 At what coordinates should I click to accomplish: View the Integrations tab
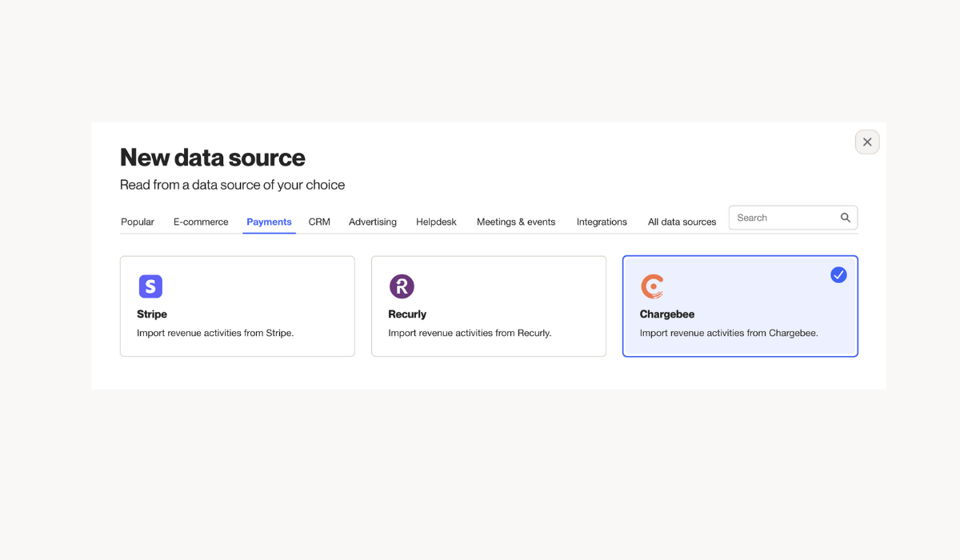tap(602, 222)
